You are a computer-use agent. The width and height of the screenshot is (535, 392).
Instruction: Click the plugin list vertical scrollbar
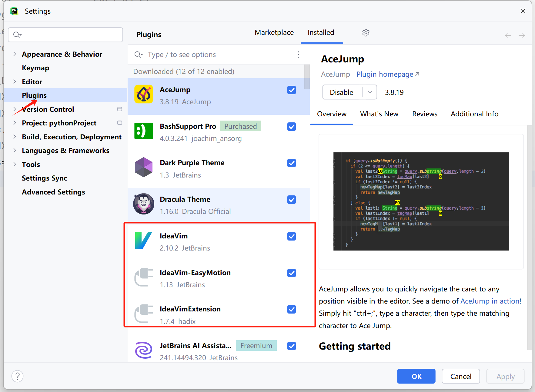(307, 77)
